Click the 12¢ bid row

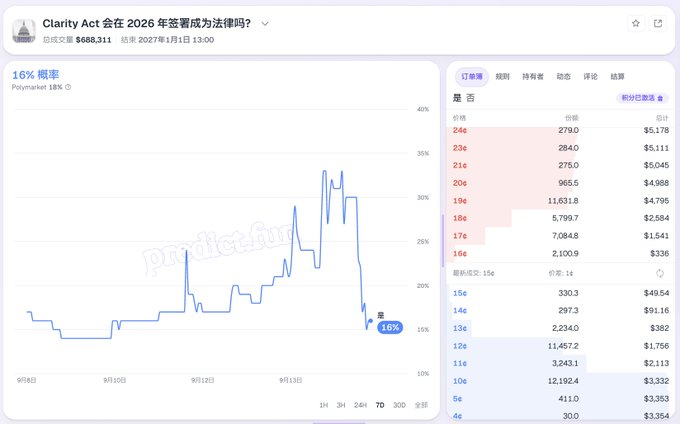pos(560,346)
